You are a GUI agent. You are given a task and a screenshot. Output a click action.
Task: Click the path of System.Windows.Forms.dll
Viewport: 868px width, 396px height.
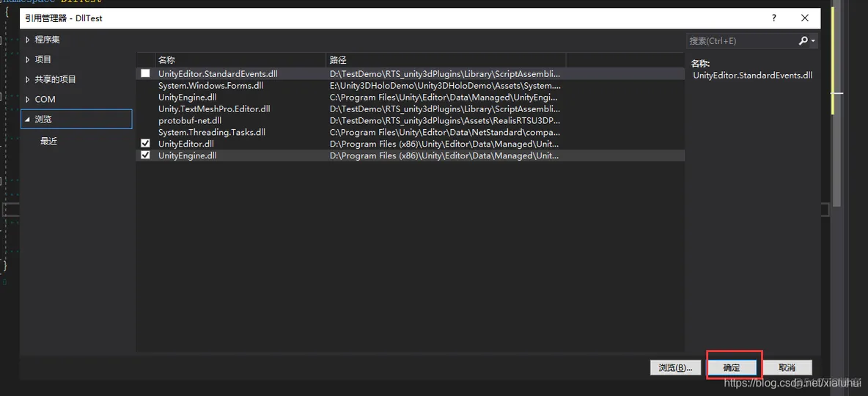445,85
